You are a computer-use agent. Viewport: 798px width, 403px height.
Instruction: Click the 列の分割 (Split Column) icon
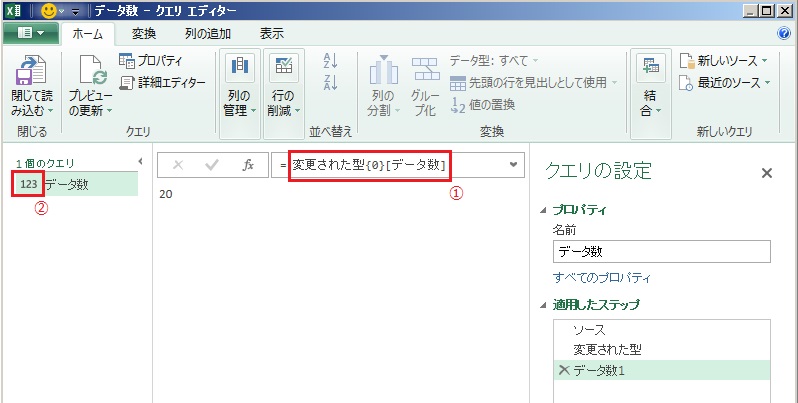tap(383, 70)
